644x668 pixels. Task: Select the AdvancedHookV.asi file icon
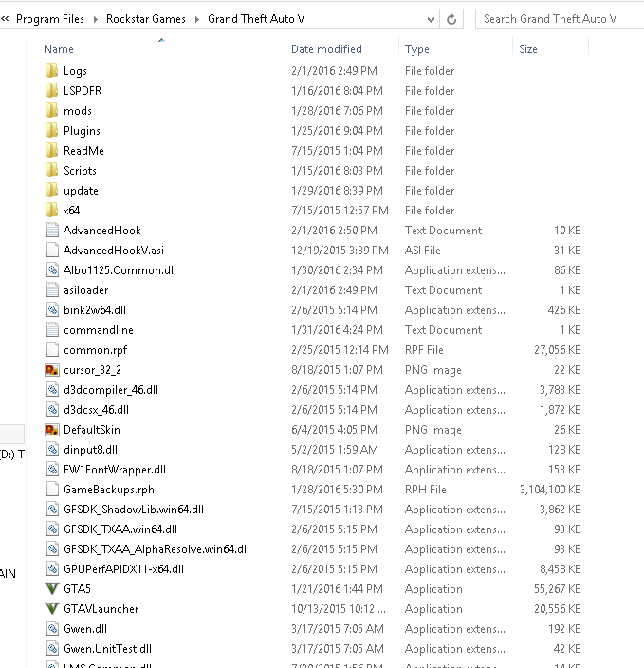52,250
